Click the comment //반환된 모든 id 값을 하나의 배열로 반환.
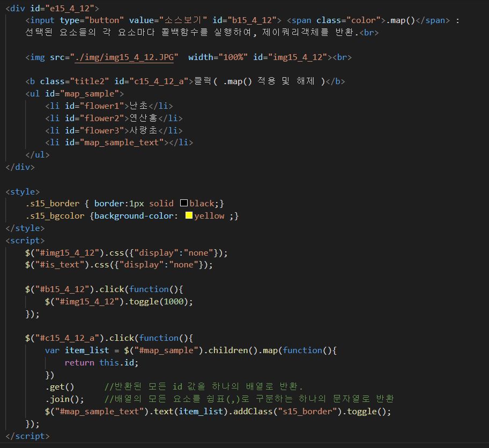489x448 pixels. click(204, 387)
